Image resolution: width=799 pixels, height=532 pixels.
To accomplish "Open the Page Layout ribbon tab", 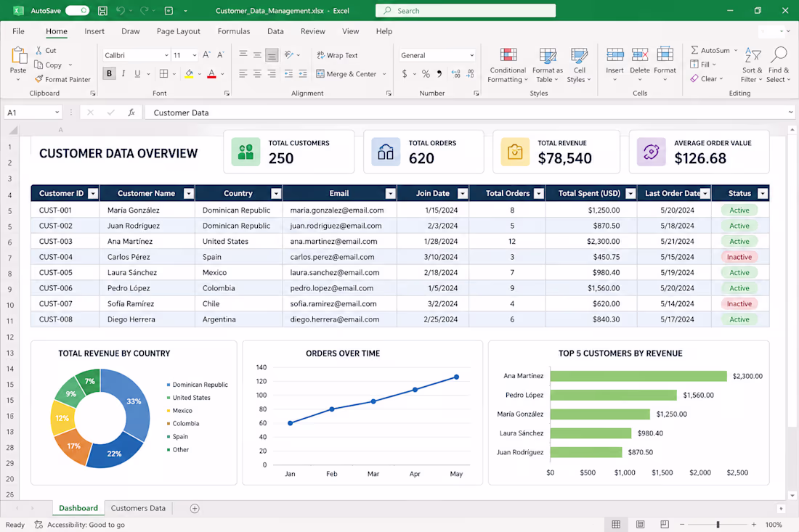I will pos(179,31).
